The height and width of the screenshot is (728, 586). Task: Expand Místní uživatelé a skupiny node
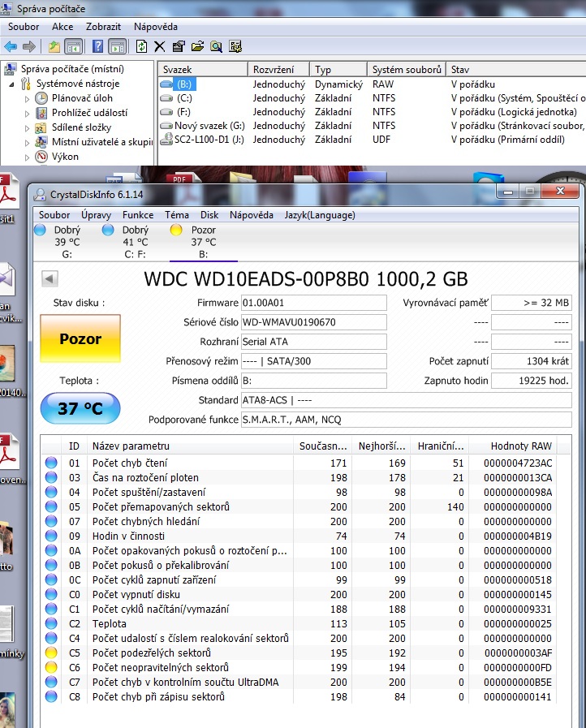(x=27, y=143)
